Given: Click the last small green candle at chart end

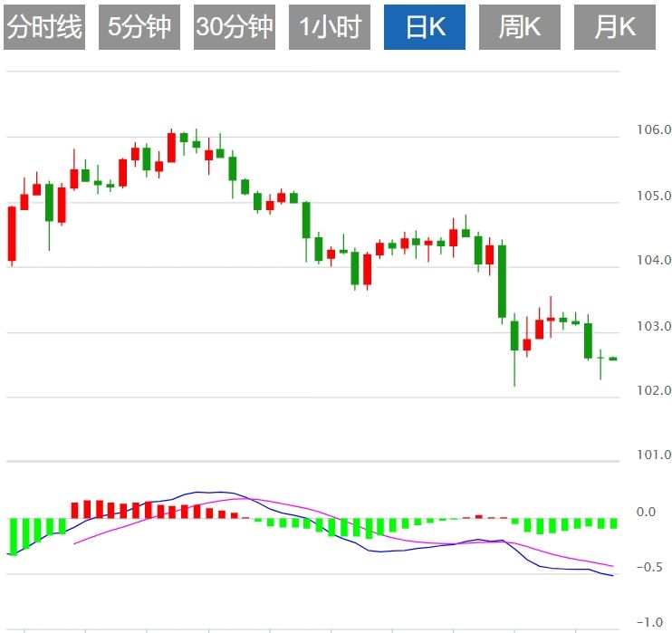Looking at the screenshot, I should click(613, 359).
